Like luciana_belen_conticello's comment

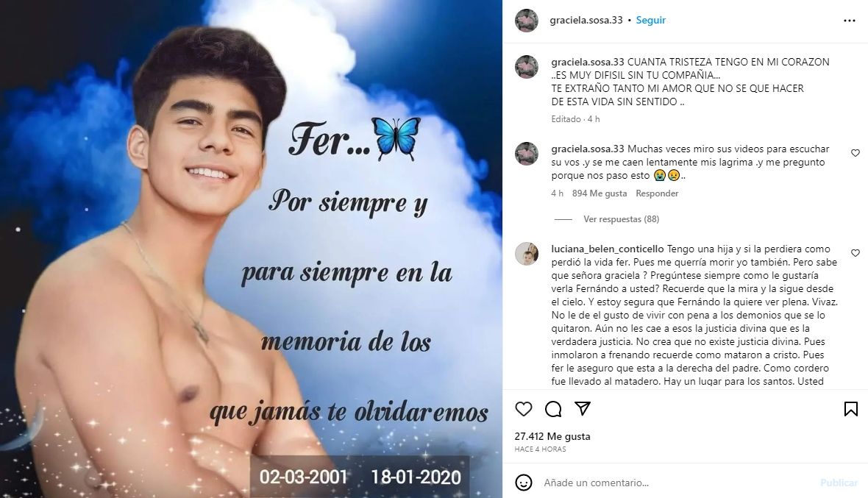click(x=855, y=253)
